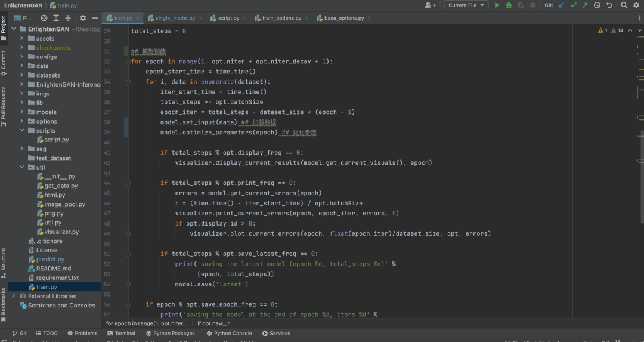Image resolution: width=644 pixels, height=342 pixels.
Task: Push commits with Git green arrow icon
Action: [x=585, y=5]
